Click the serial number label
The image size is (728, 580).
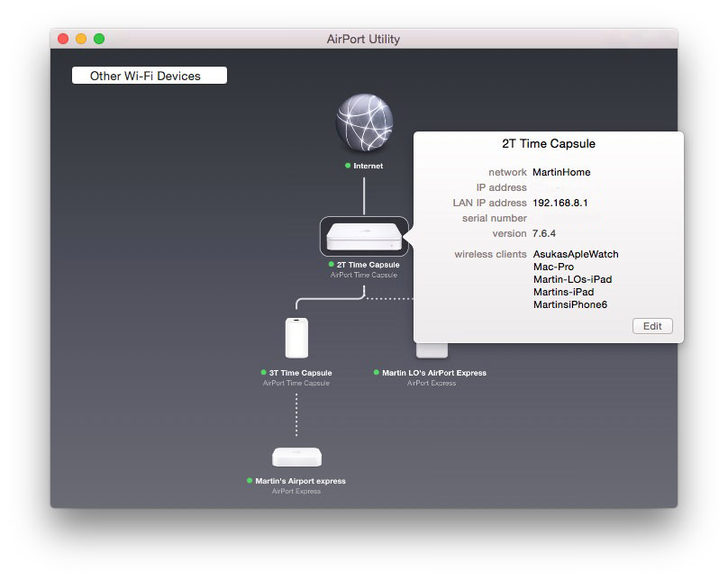[x=495, y=218]
